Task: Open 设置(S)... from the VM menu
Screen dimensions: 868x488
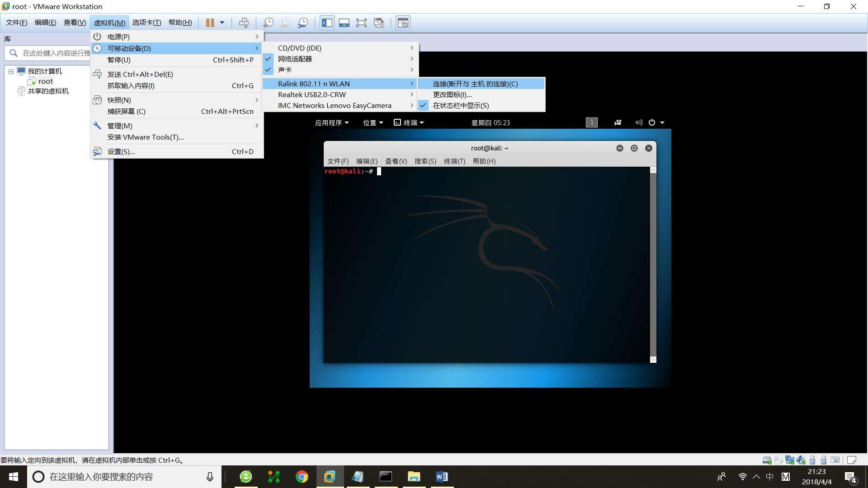Action: (x=177, y=151)
